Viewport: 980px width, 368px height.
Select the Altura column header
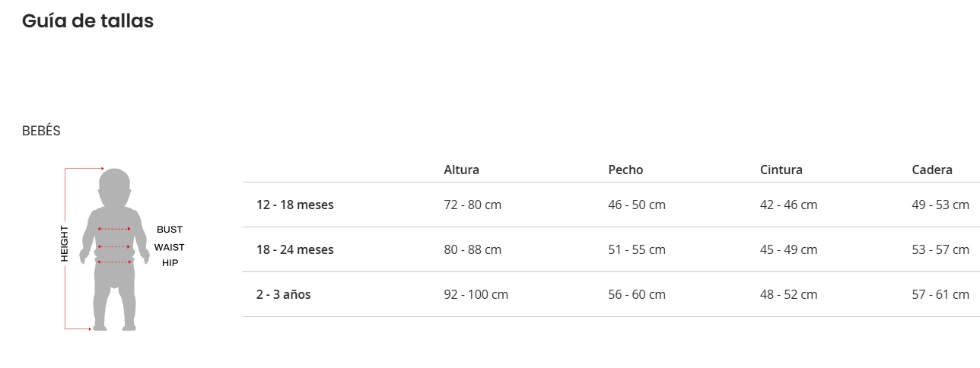click(461, 170)
